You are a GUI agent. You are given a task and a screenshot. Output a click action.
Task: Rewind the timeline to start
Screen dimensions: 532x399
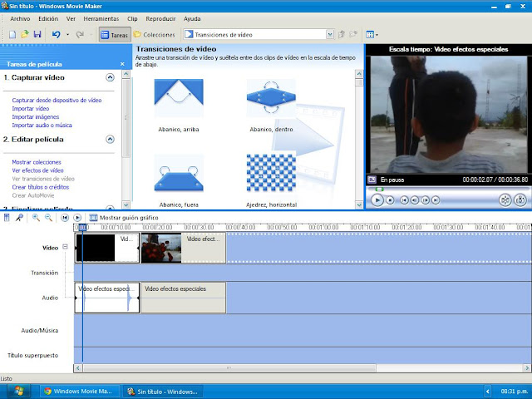coord(65,218)
